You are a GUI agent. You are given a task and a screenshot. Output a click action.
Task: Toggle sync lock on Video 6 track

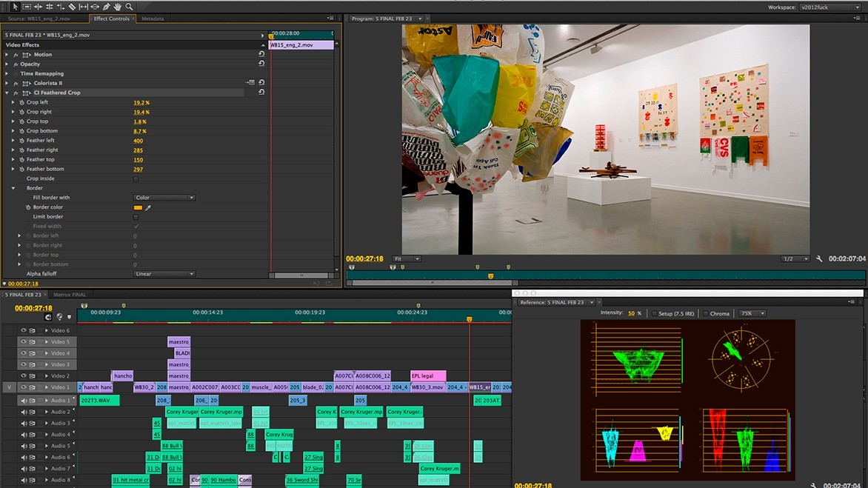[x=32, y=330]
